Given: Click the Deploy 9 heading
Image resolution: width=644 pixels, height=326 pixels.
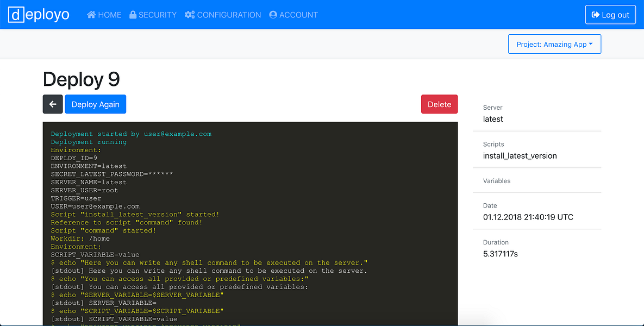Looking at the screenshot, I should [82, 79].
